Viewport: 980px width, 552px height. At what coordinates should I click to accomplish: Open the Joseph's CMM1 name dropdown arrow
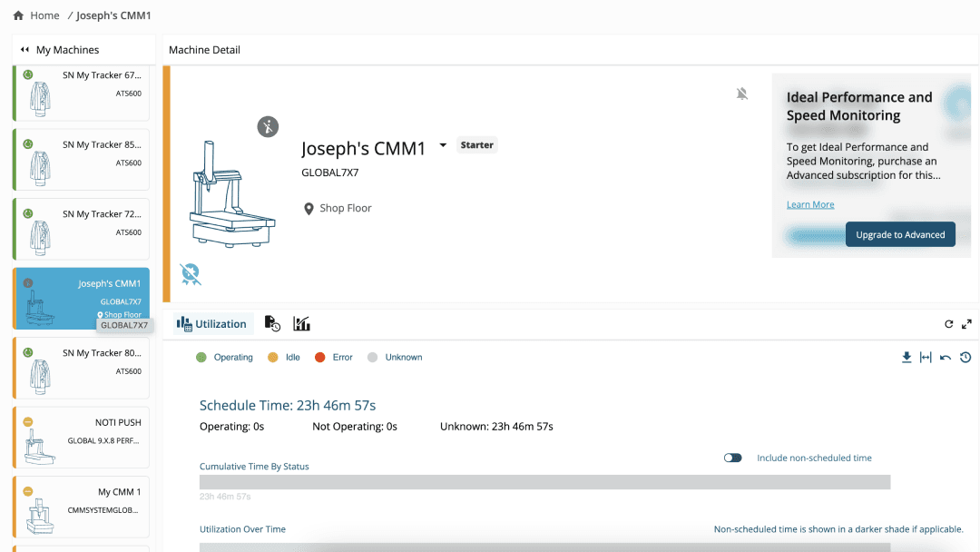pyautogui.click(x=443, y=145)
